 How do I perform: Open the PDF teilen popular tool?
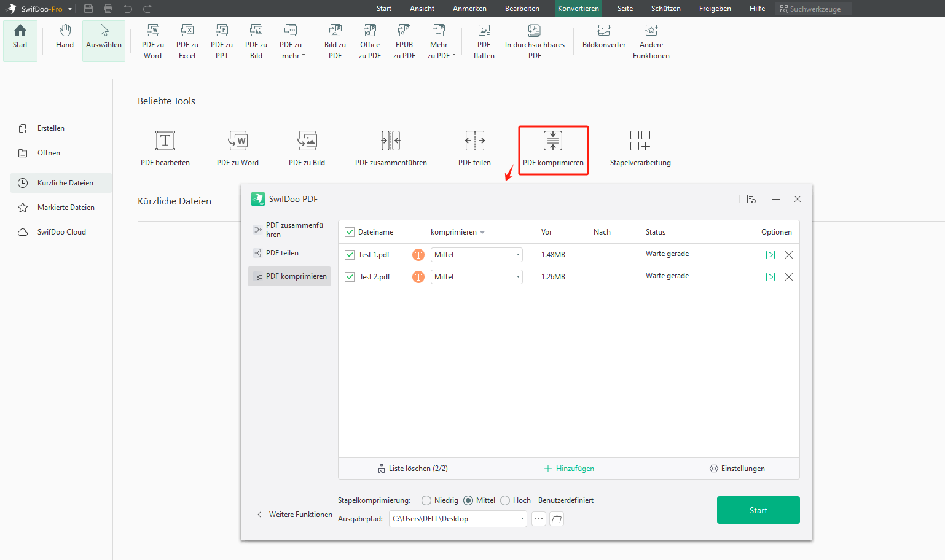(474, 149)
